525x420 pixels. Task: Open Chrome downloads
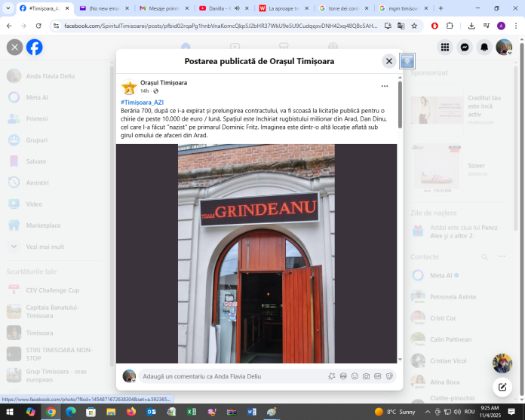pos(471,26)
